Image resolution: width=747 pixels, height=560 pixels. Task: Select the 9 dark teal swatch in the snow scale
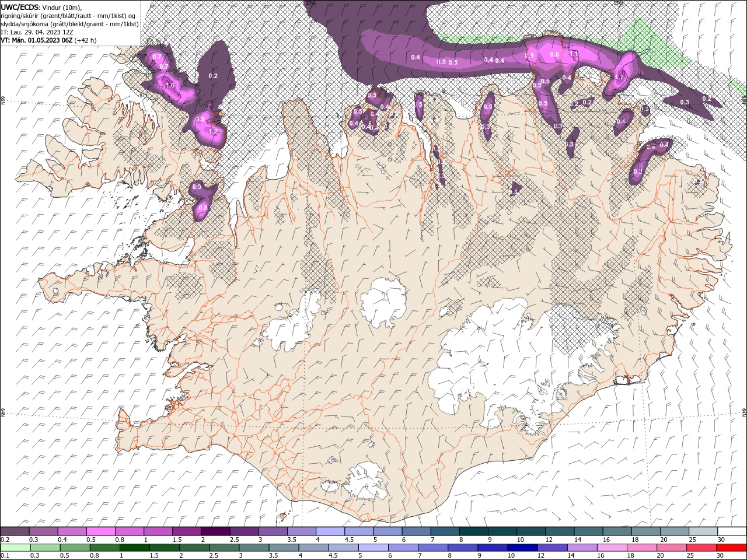click(502, 531)
